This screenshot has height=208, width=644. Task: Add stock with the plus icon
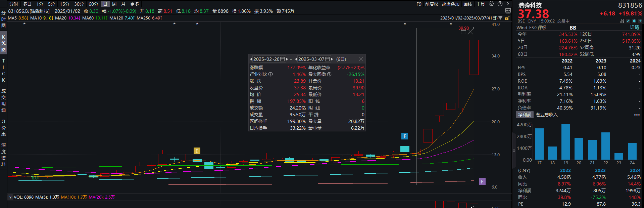[x=640, y=21]
